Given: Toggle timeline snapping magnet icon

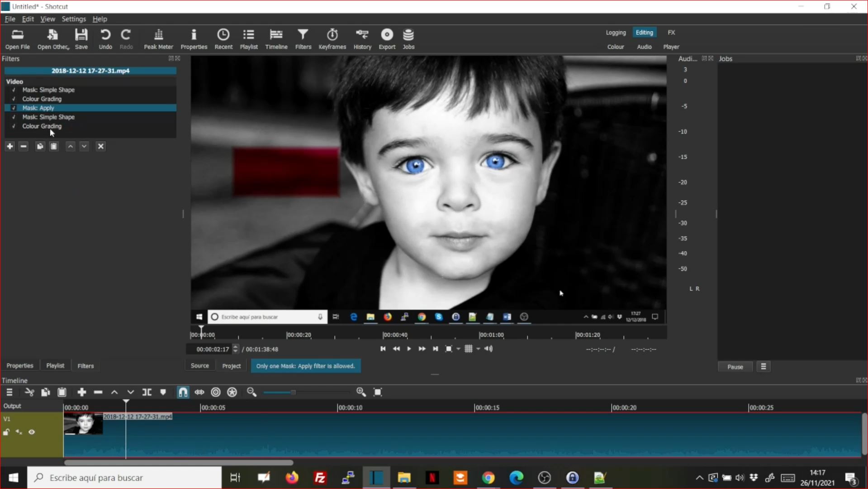Looking at the screenshot, I should 183,392.
